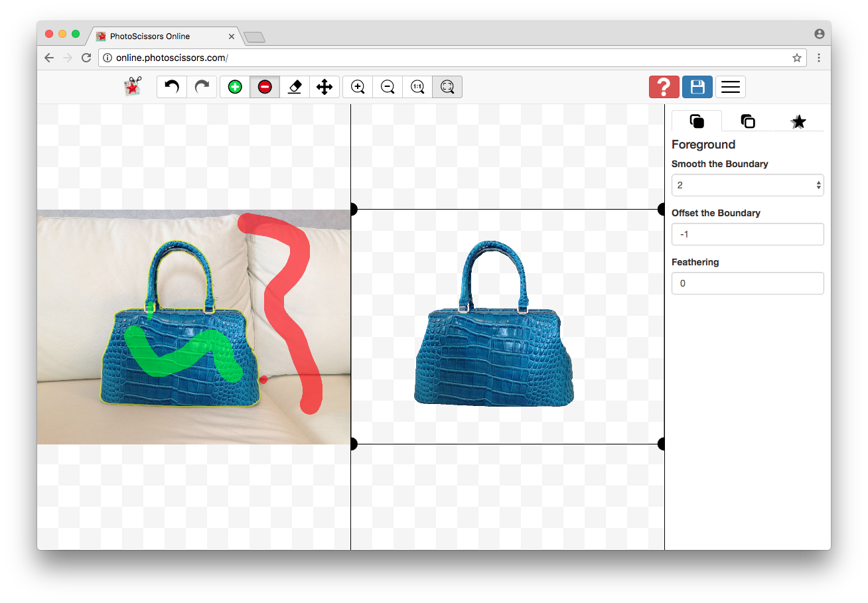Click the redo arrow button
Viewport: 868px width, 603px height.
202,87
